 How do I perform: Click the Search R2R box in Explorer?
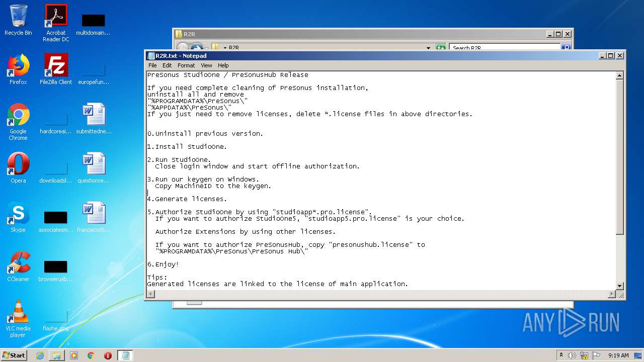[505, 48]
